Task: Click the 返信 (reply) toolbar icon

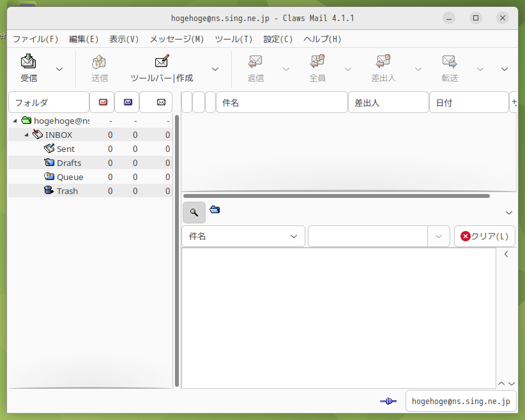Action: click(255, 61)
